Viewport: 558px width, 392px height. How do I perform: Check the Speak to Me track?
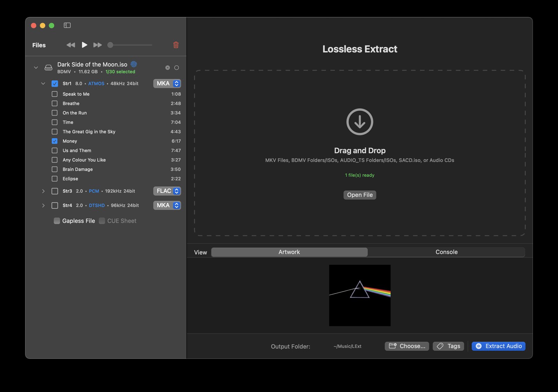[x=55, y=94]
